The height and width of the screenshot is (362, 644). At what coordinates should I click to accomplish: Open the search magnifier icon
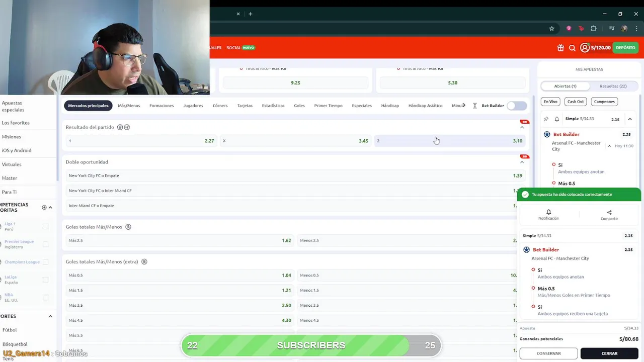(x=572, y=48)
